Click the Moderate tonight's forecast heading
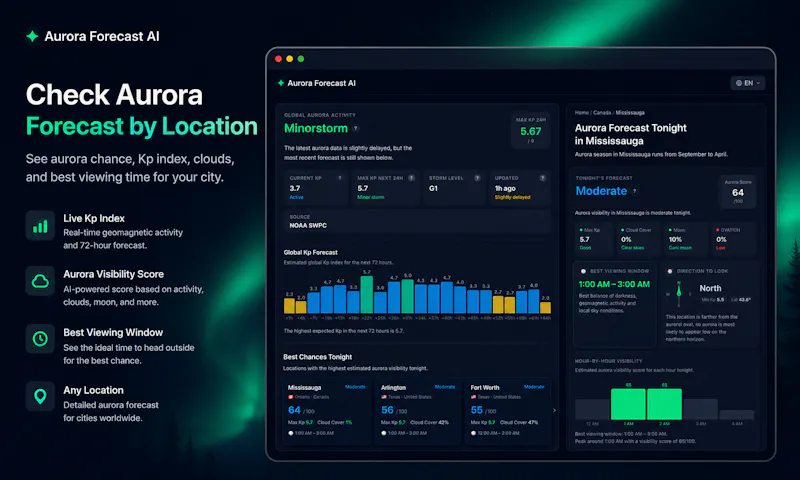This screenshot has width=800, height=480. click(x=601, y=191)
